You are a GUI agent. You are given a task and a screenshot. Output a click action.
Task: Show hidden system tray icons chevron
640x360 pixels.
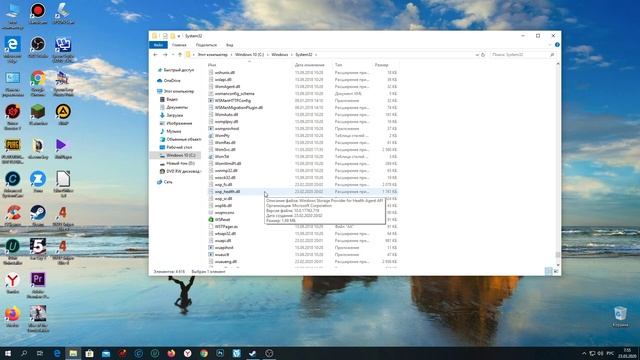tap(584, 353)
